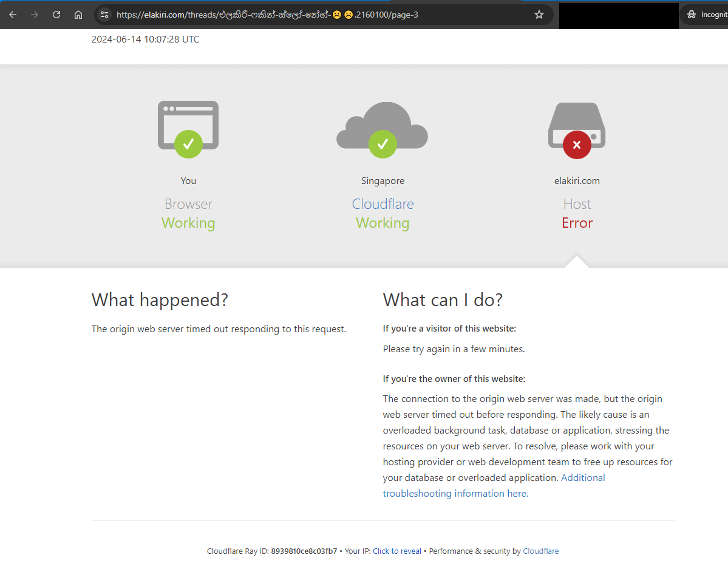This screenshot has width=728, height=569.
Task: Click the browser window icon with checkmark
Action: click(188, 129)
